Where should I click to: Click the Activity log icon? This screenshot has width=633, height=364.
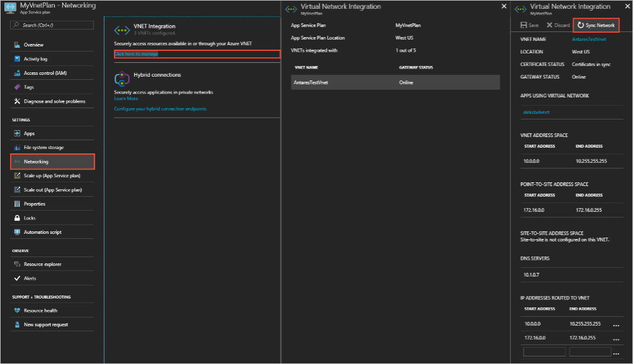tap(17, 59)
